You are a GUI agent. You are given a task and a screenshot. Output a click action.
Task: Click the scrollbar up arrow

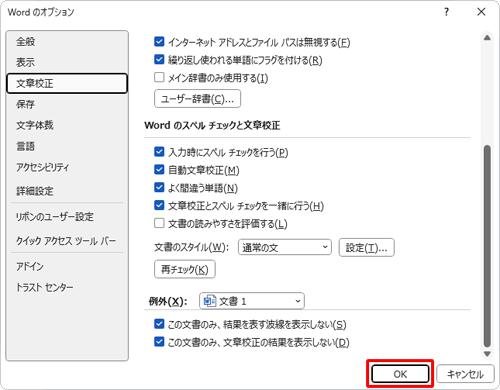tap(487, 38)
